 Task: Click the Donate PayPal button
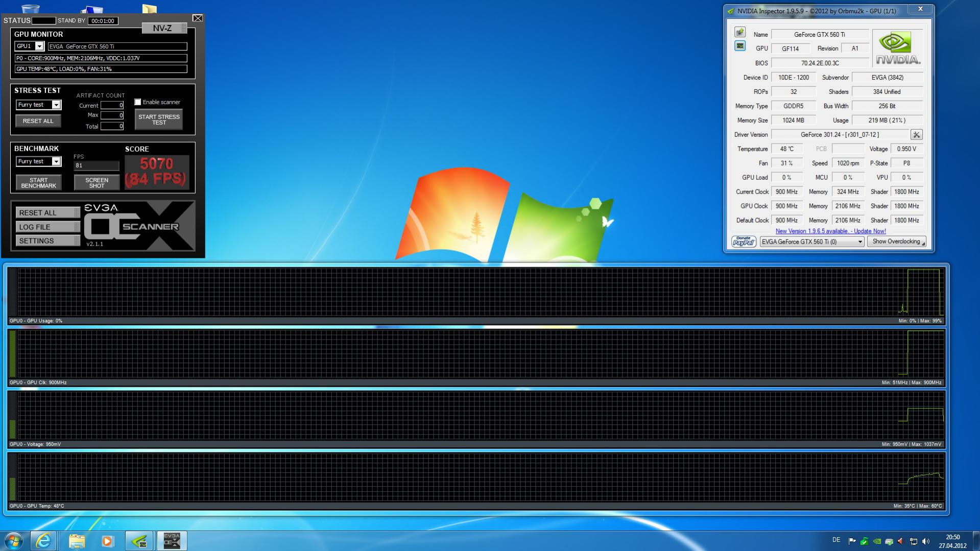(744, 242)
